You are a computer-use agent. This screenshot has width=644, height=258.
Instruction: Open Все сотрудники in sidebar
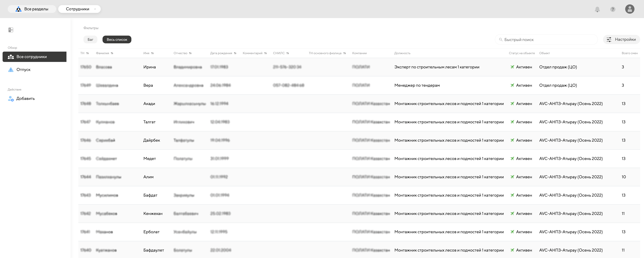coord(35,57)
